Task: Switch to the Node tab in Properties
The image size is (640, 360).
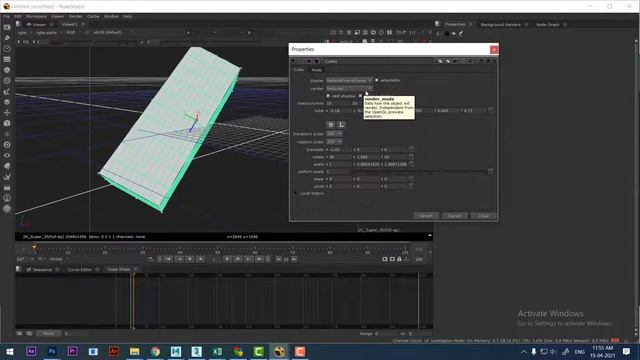Action: 316,70
